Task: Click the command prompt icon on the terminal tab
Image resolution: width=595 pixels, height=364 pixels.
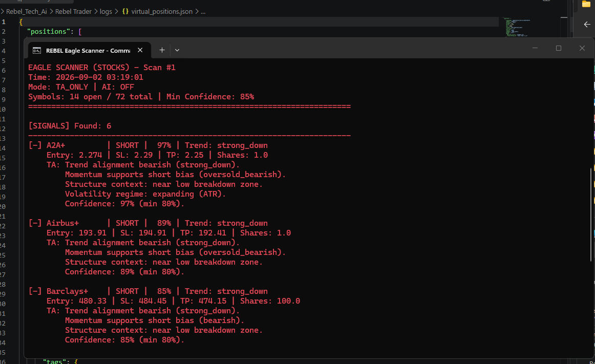Action: 37,51
